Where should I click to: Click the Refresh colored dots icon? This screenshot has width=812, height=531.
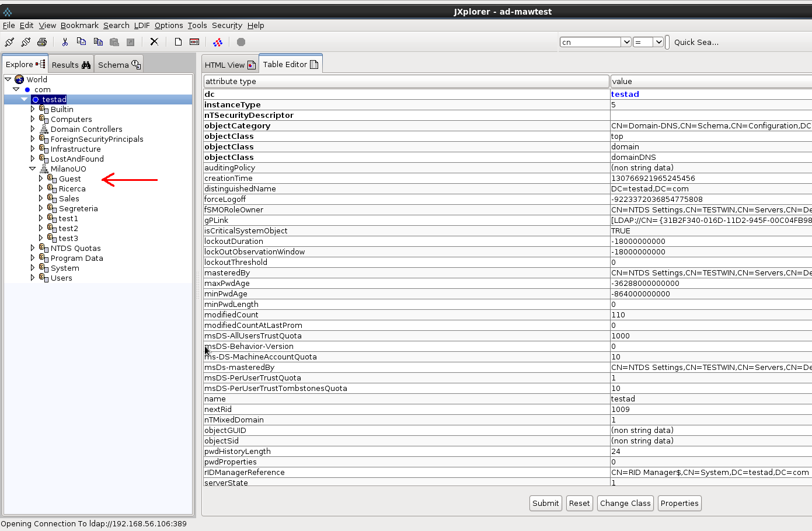click(218, 42)
